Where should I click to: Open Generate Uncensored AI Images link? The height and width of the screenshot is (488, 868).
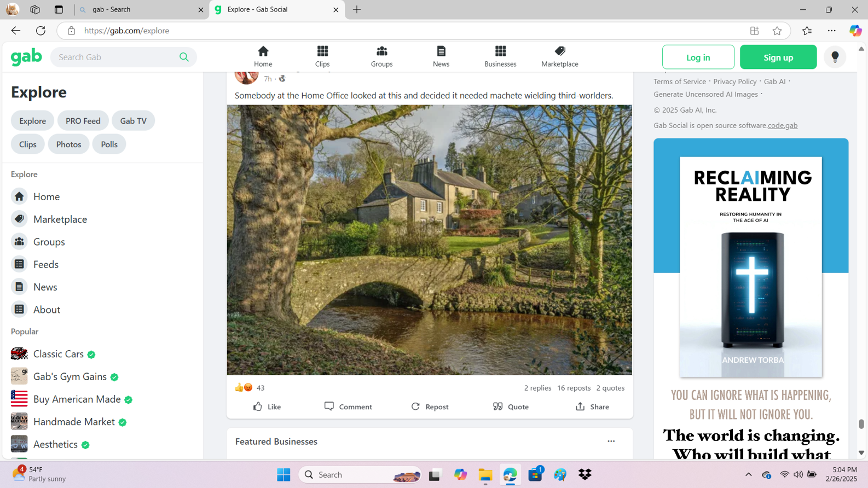point(705,94)
